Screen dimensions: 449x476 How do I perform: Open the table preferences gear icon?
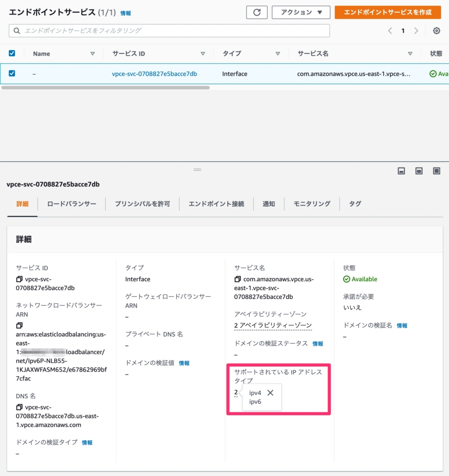(x=436, y=30)
